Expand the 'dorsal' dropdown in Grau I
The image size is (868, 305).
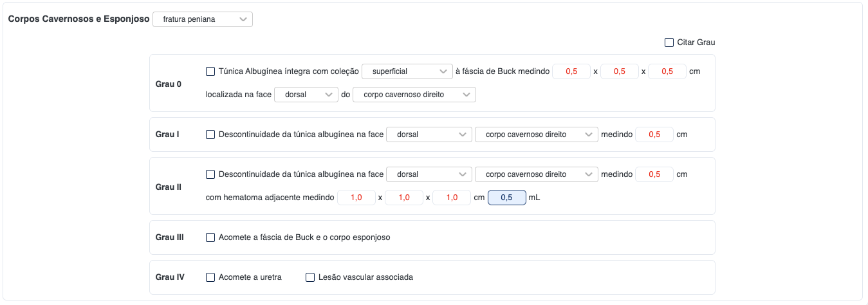click(428, 134)
